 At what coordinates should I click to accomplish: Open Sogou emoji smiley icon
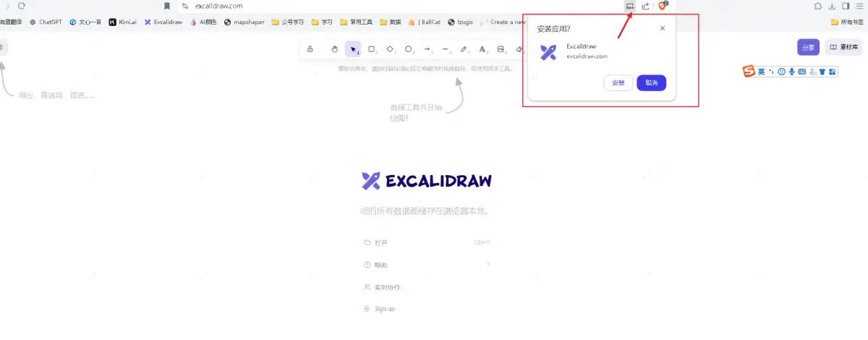[781, 71]
